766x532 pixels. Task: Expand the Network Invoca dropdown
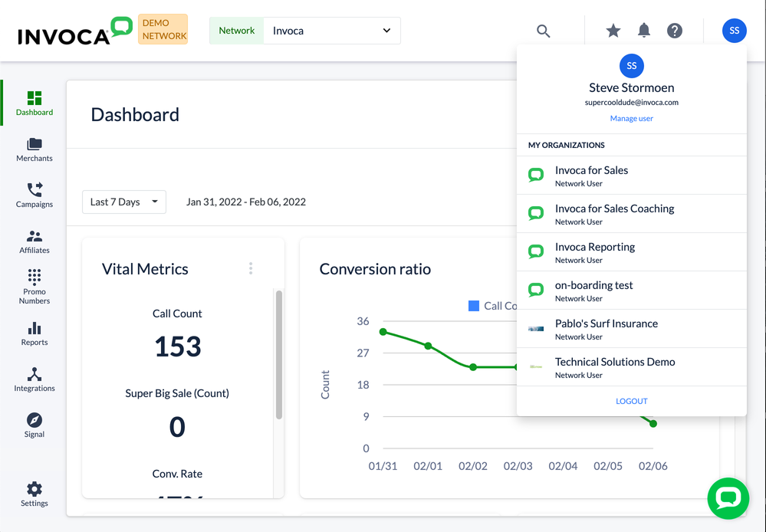click(x=331, y=31)
